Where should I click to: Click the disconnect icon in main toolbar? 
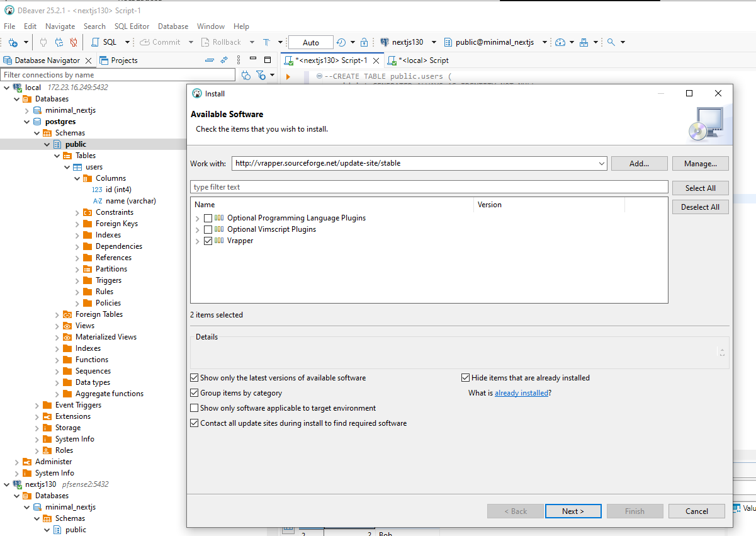tap(74, 42)
